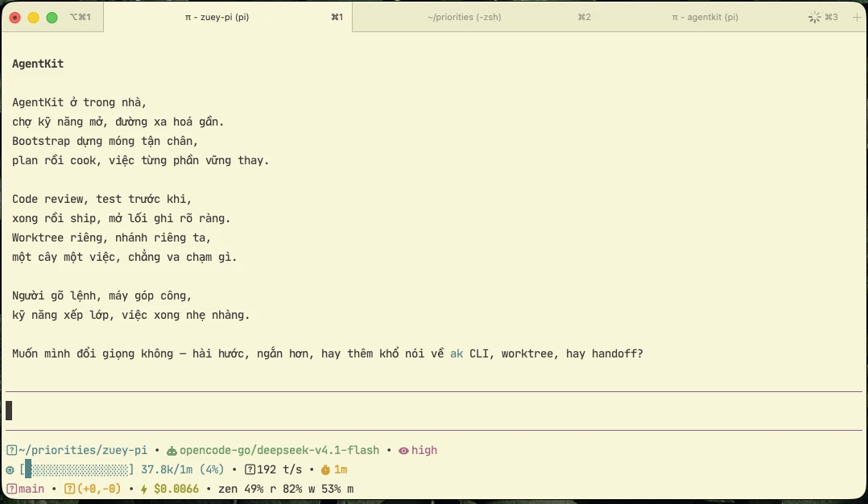Click the question line starting 'Muốn mình đổi giọng'

[328, 353]
